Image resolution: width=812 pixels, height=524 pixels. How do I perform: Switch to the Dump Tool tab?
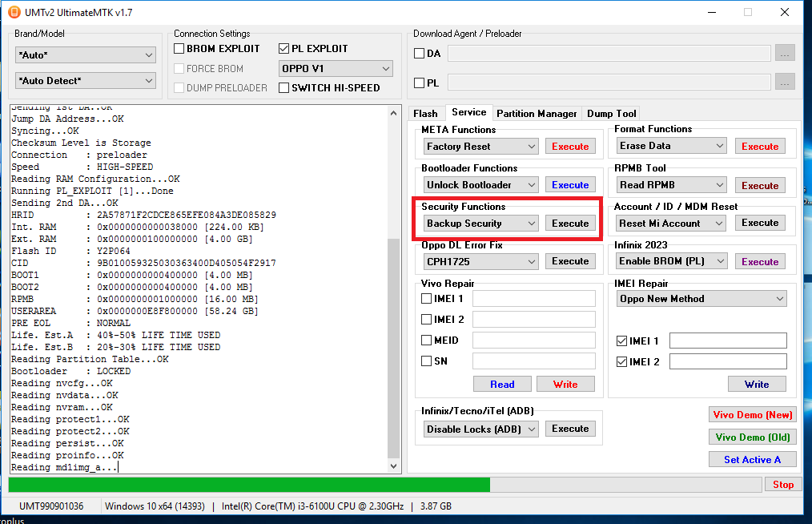pos(611,114)
